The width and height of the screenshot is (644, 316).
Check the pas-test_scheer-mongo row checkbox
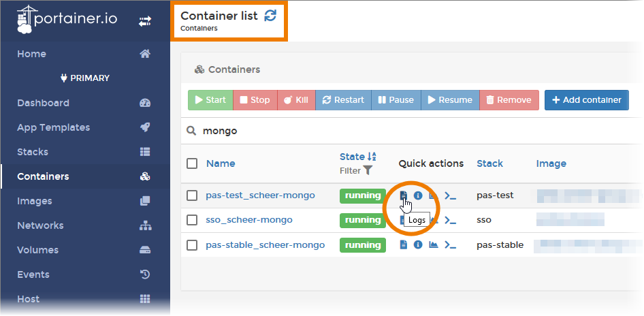192,195
